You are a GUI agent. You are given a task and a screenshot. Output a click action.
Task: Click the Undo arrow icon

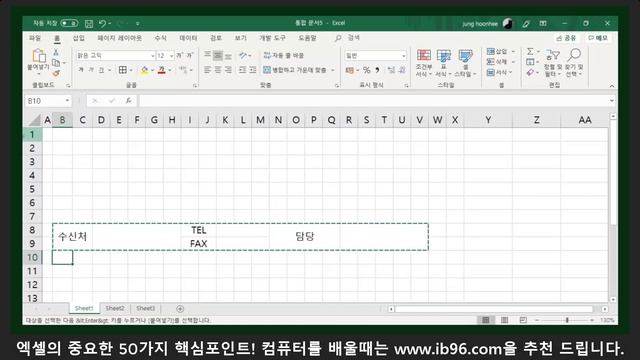pos(103,24)
